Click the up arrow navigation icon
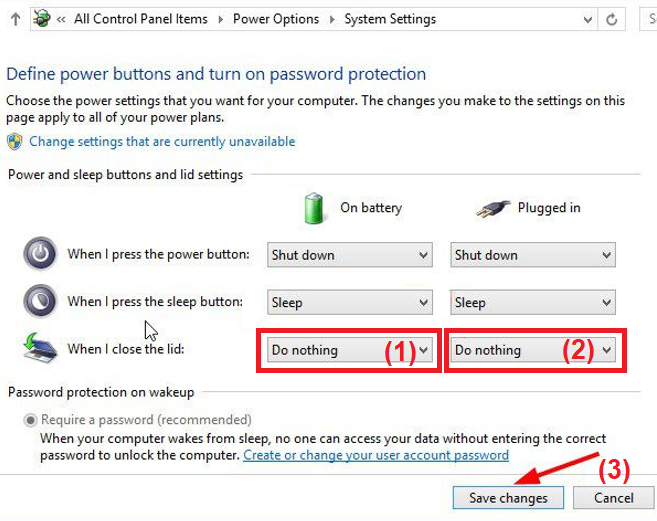This screenshot has width=657, height=521. (x=14, y=19)
